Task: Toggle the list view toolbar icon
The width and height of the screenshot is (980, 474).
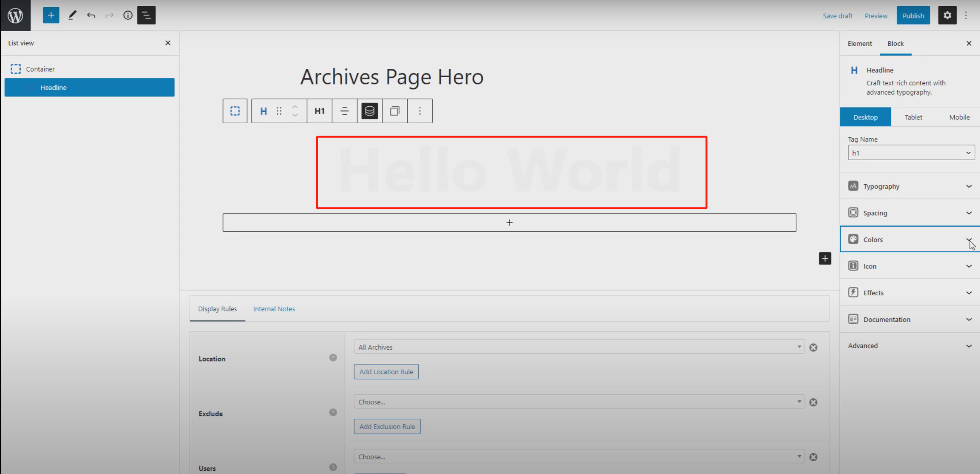Action: coord(146,15)
